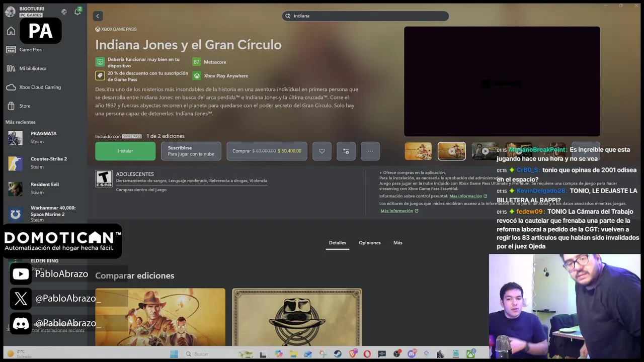Viewport: 644px width, 362px height.
Task: Open the standard edition cover card
Action: (160, 317)
